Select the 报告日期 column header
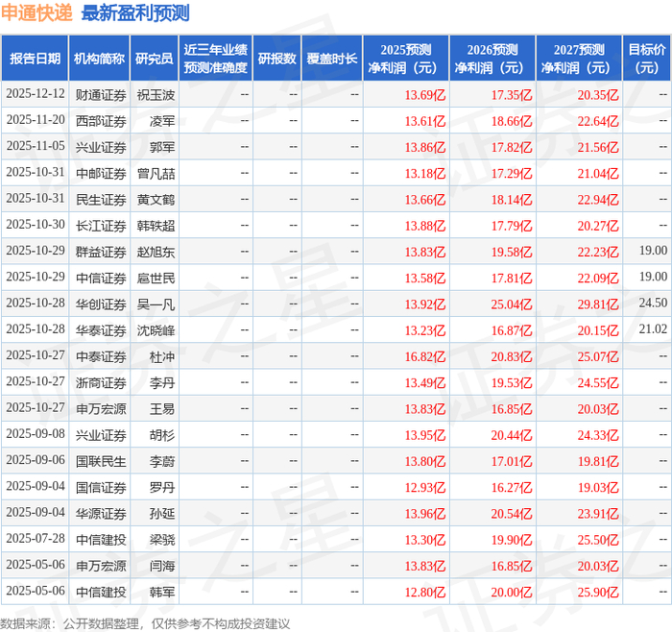The width and height of the screenshot is (672, 632). 35,59
